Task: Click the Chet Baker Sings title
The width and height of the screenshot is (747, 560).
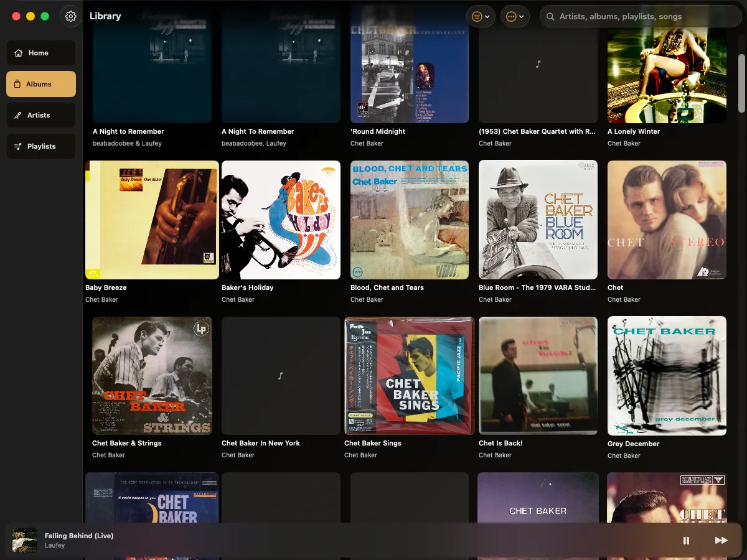Action: tap(373, 443)
